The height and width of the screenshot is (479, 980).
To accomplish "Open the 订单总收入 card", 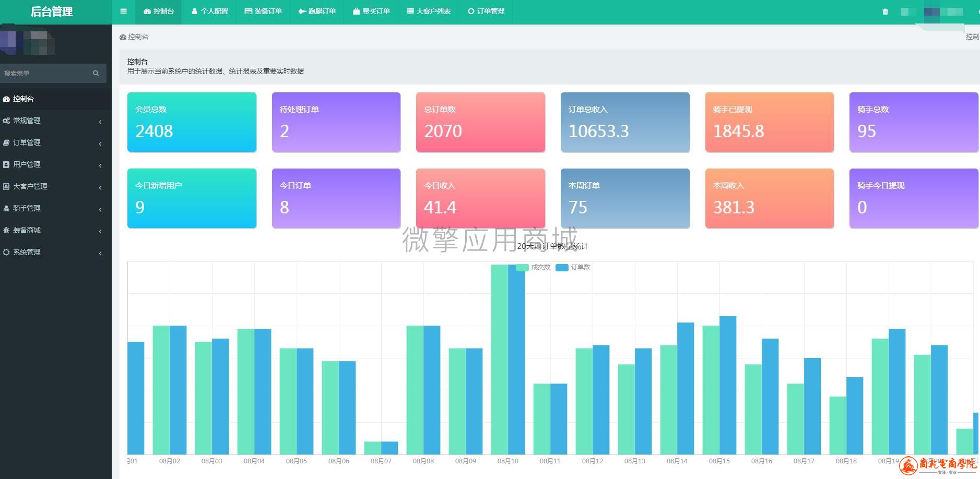I will point(625,122).
